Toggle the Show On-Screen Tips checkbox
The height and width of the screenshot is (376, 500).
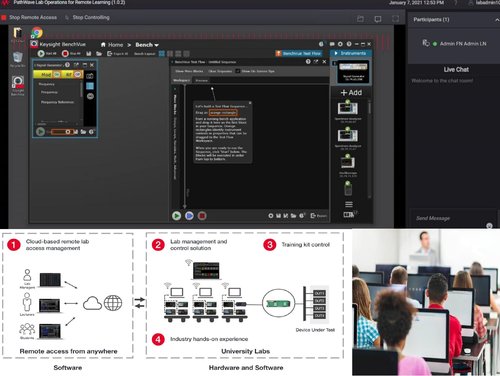(238, 71)
